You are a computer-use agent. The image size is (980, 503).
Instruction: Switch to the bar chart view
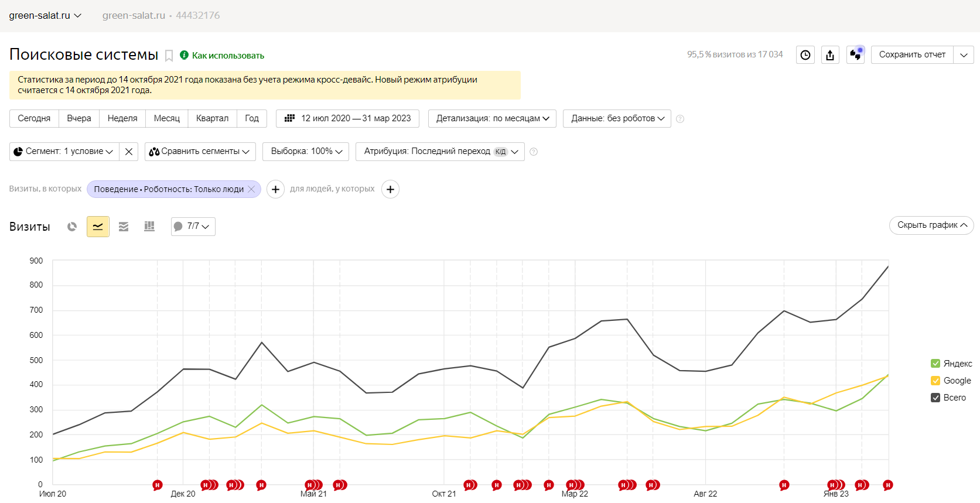(x=149, y=227)
